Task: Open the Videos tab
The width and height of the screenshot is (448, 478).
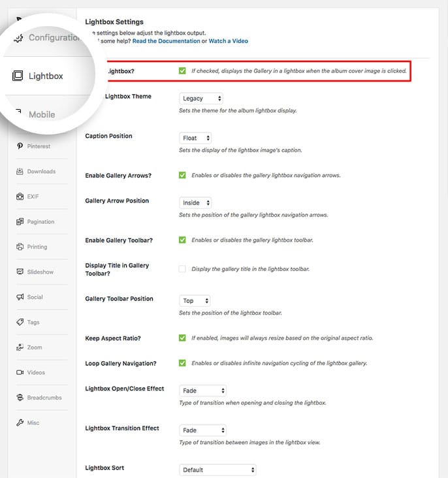Action: 36,372
